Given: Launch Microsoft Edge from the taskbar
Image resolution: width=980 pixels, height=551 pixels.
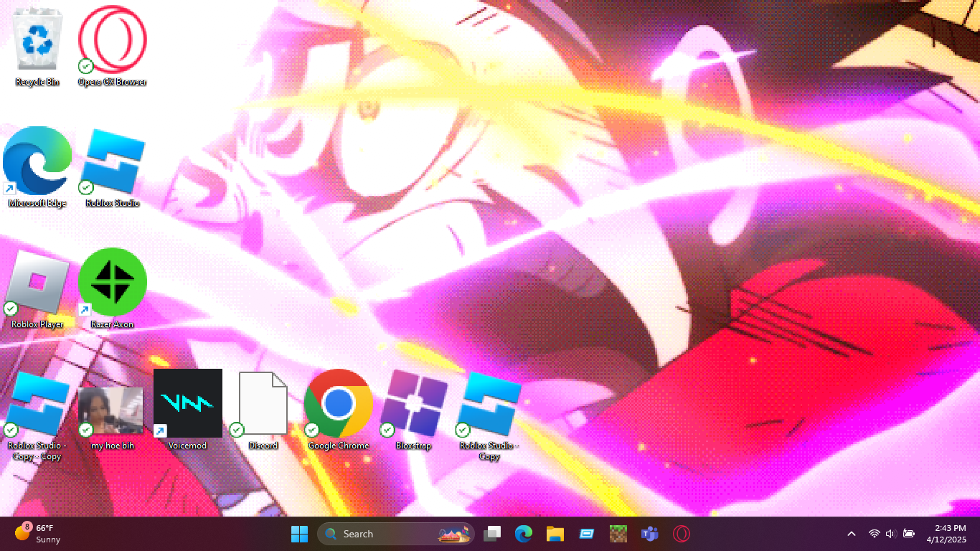Looking at the screenshot, I should tap(524, 534).
